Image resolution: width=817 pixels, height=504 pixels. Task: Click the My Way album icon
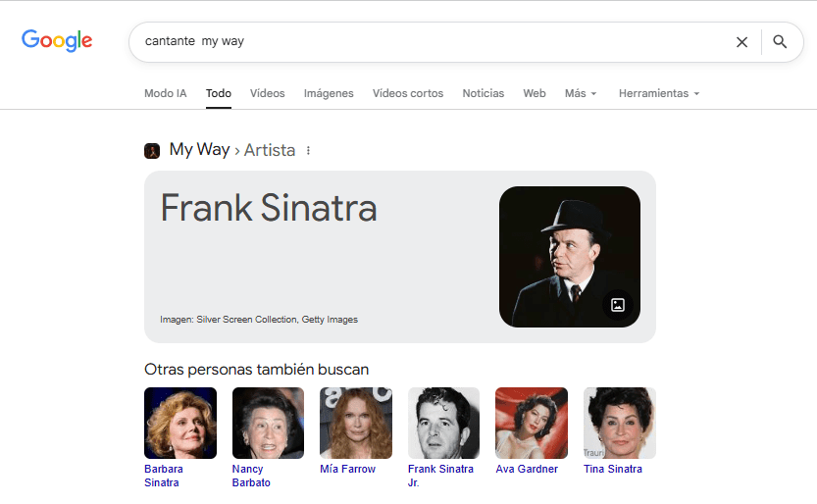tap(152, 151)
